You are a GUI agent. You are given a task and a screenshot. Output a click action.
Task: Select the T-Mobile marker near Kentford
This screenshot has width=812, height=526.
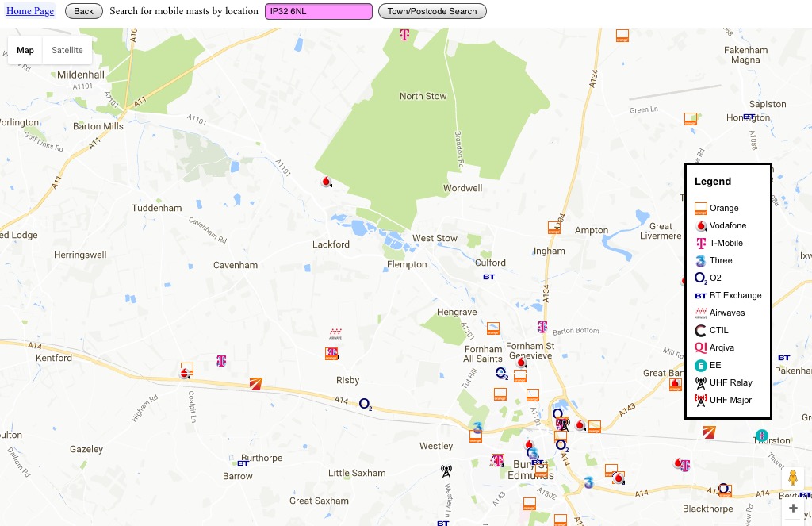click(x=221, y=361)
